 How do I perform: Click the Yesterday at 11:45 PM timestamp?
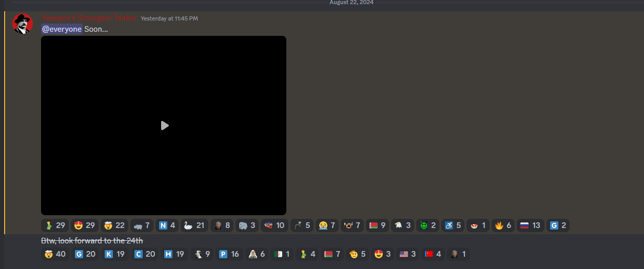coord(169,18)
